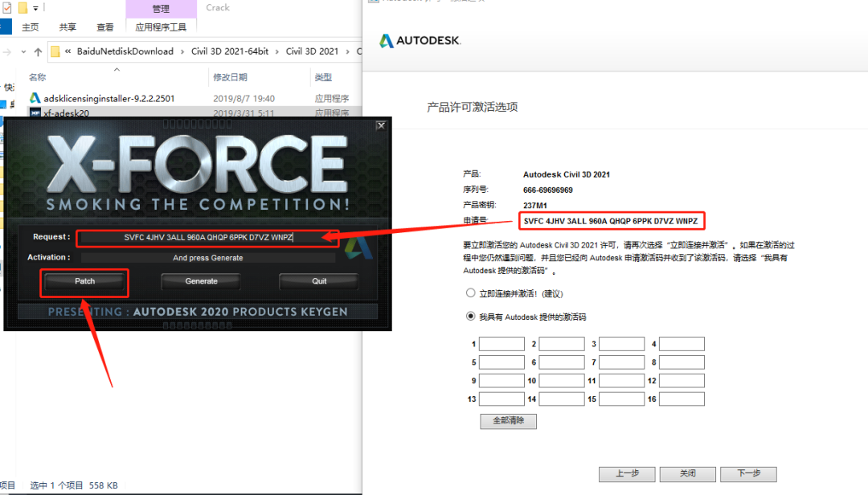Click activation code box 1
Viewport: 868px width, 495px height.
tap(502, 344)
